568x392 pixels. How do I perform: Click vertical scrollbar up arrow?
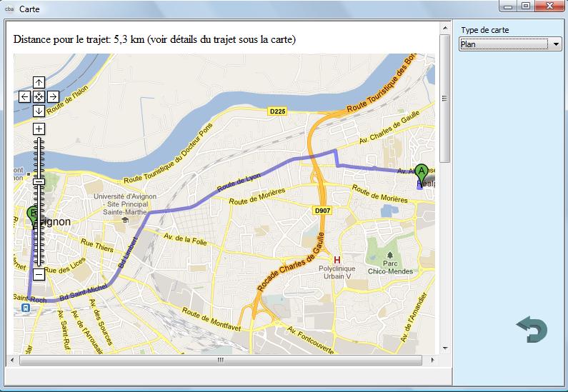445,28
